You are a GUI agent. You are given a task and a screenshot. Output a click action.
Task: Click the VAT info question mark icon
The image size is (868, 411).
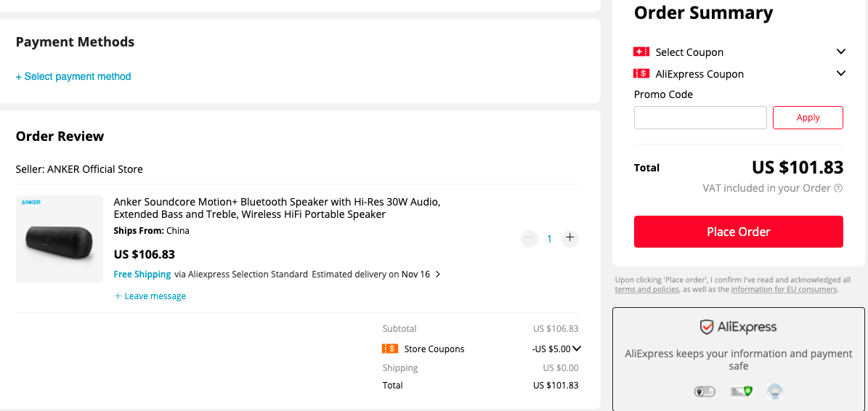click(838, 188)
